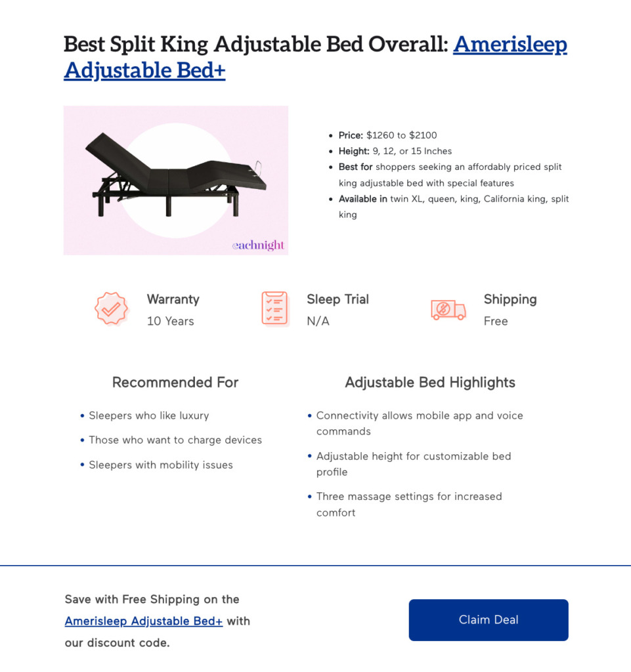631x672 pixels.
Task: Click the Recommended For heading
Action: [x=175, y=383]
